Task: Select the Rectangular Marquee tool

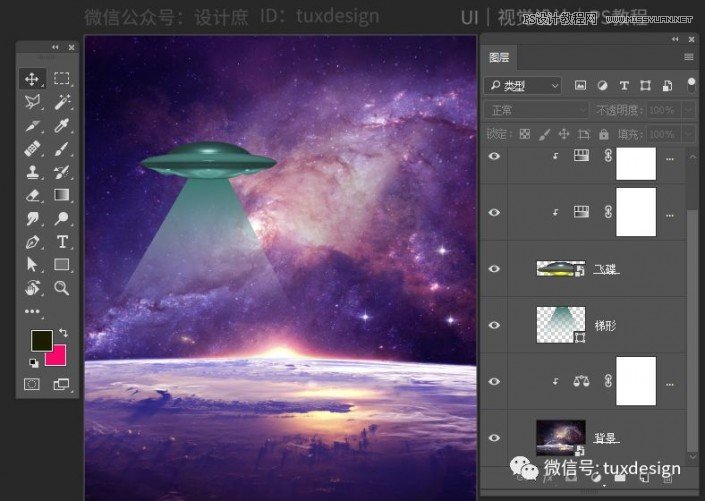Action: (62, 78)
